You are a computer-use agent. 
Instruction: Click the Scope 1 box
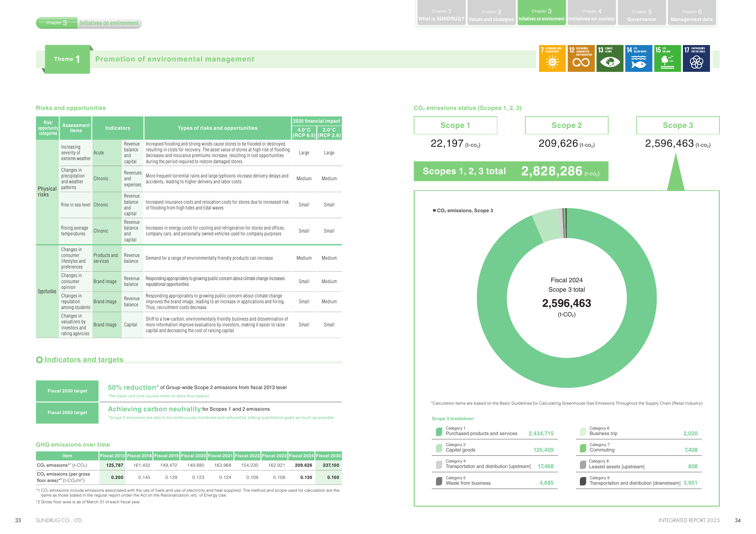[455, 125]
